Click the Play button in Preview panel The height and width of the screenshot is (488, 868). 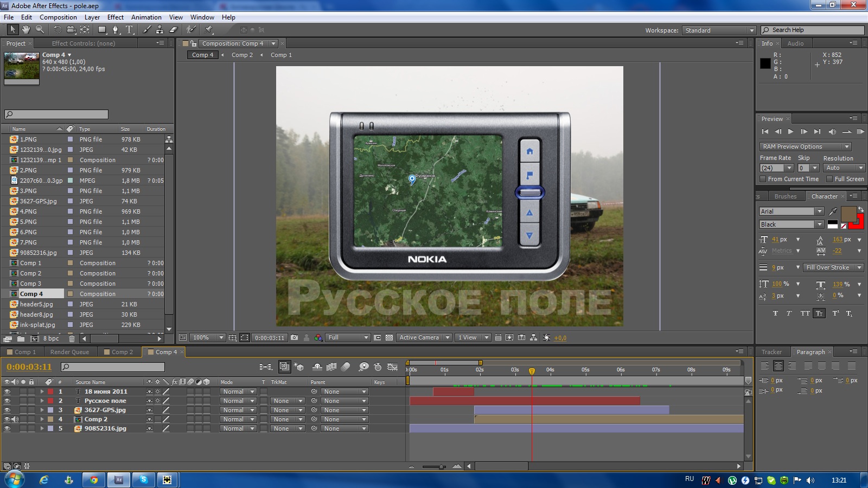(x=790, y=132)
